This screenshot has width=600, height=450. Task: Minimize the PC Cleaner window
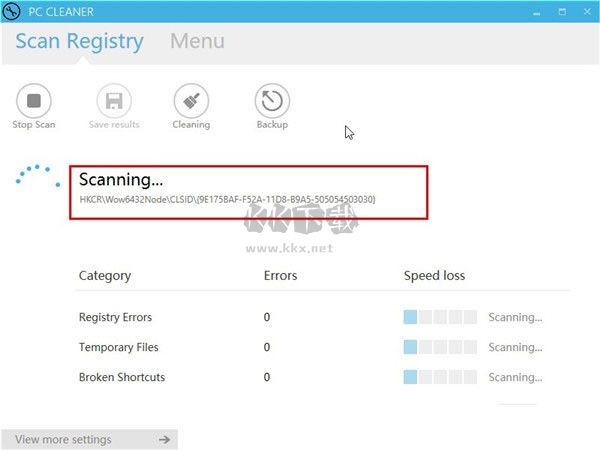tap(537, 12)
